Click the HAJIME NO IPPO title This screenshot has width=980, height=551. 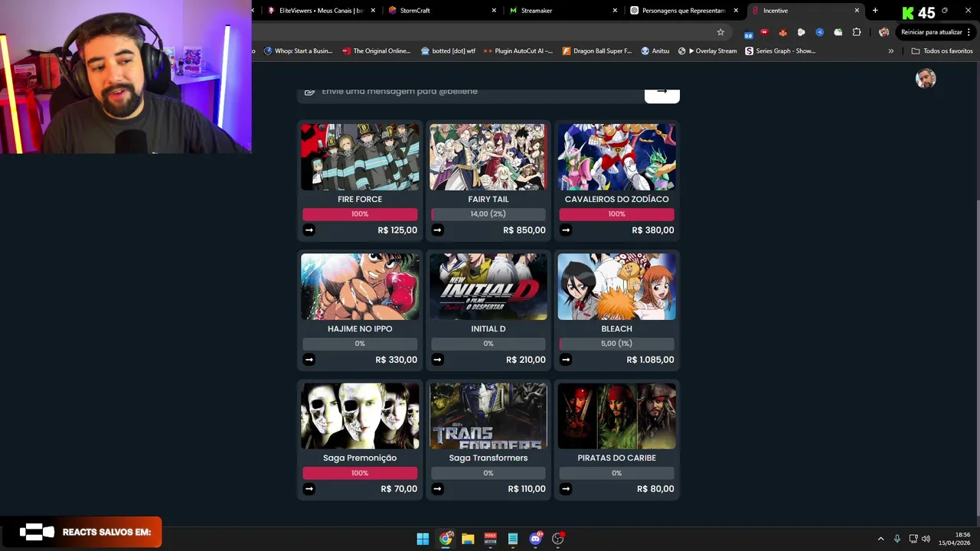pos(360,328)
